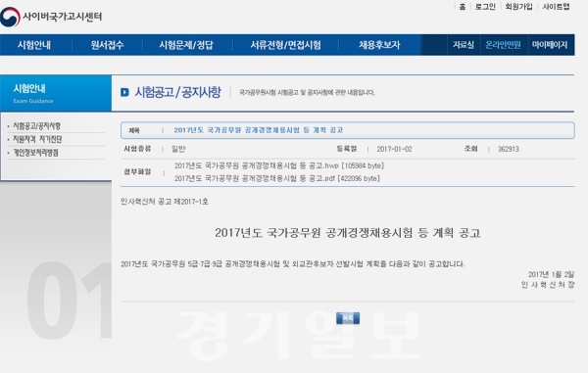Click the 사이버국가고시센터 logo emblem
Image resolution: width=588 pixels, height=373 pixels.
(10, 17)
